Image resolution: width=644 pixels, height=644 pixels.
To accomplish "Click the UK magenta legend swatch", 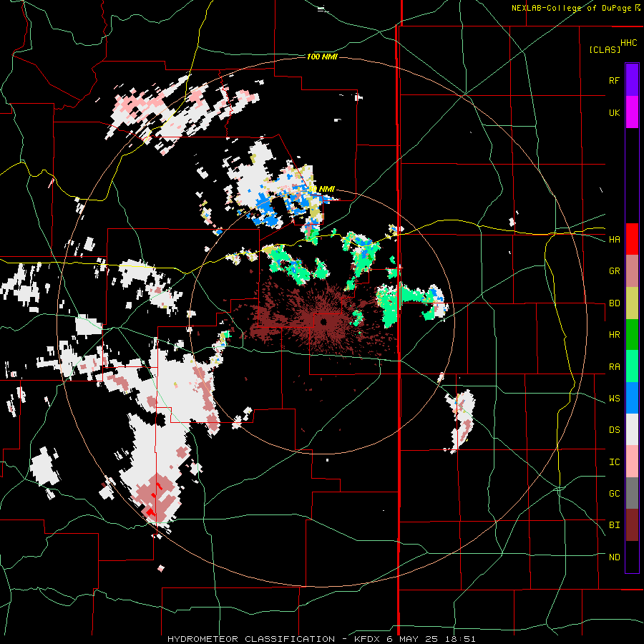I will point(632,112).
